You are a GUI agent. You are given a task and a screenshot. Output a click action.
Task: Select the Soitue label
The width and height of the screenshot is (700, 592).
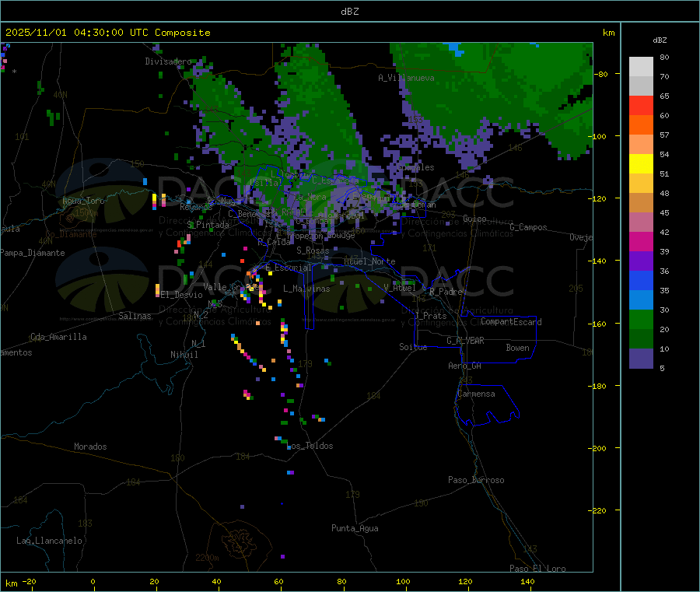413,347
